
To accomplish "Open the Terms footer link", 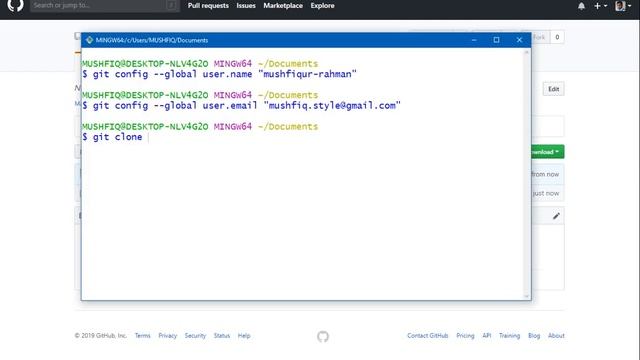I will coord(142,336).
